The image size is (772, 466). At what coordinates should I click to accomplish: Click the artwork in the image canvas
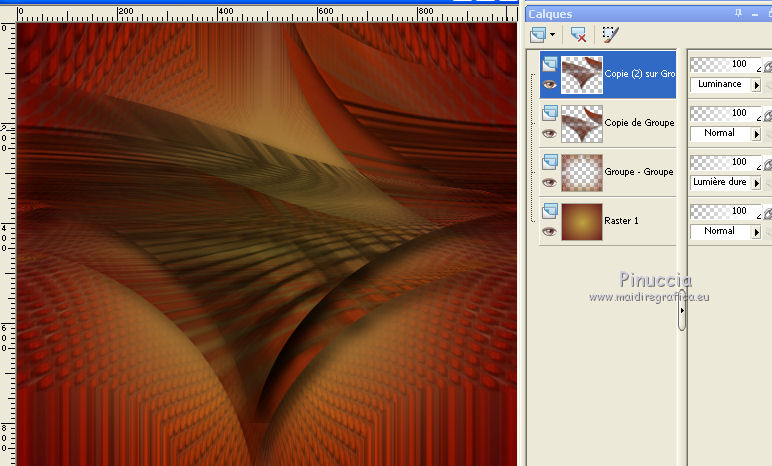point(267,244)
